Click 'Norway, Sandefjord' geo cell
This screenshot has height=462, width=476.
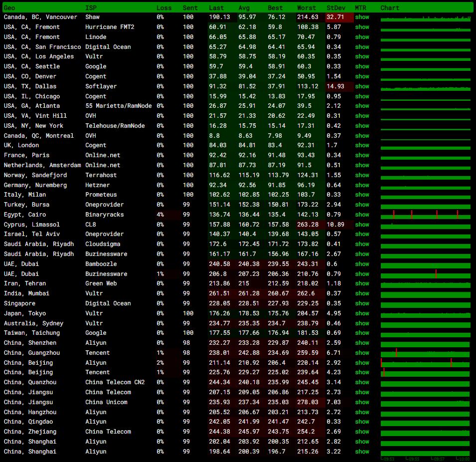35,176
